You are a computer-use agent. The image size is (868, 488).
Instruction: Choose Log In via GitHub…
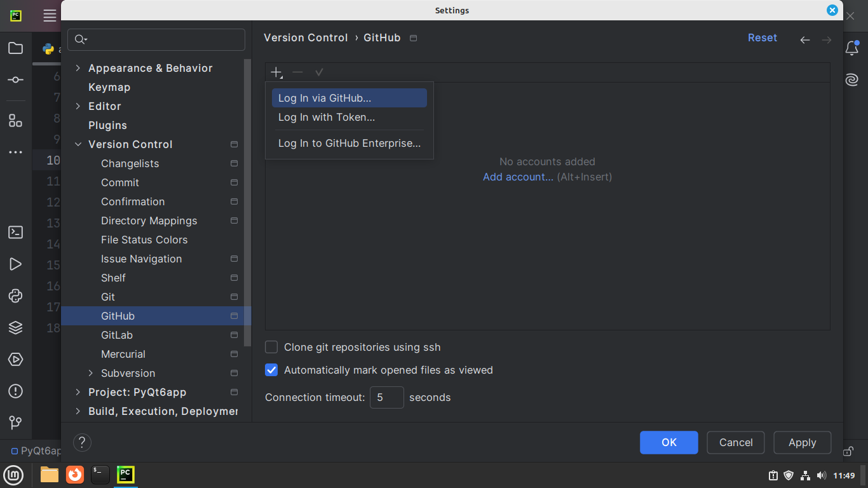point(349,98)
